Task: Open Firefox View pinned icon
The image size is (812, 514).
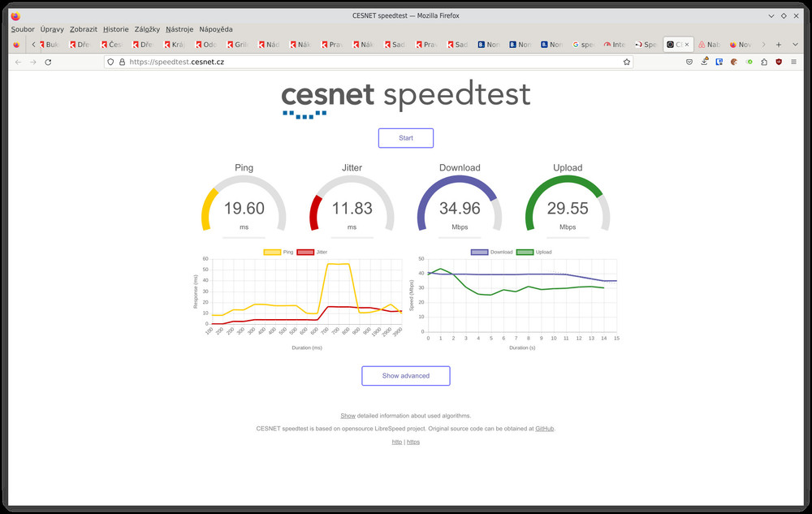Action: coord(16,45)
